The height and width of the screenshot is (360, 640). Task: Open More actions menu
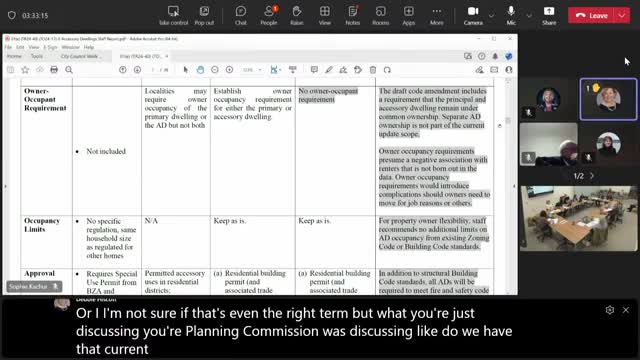[x=436, y=16]
